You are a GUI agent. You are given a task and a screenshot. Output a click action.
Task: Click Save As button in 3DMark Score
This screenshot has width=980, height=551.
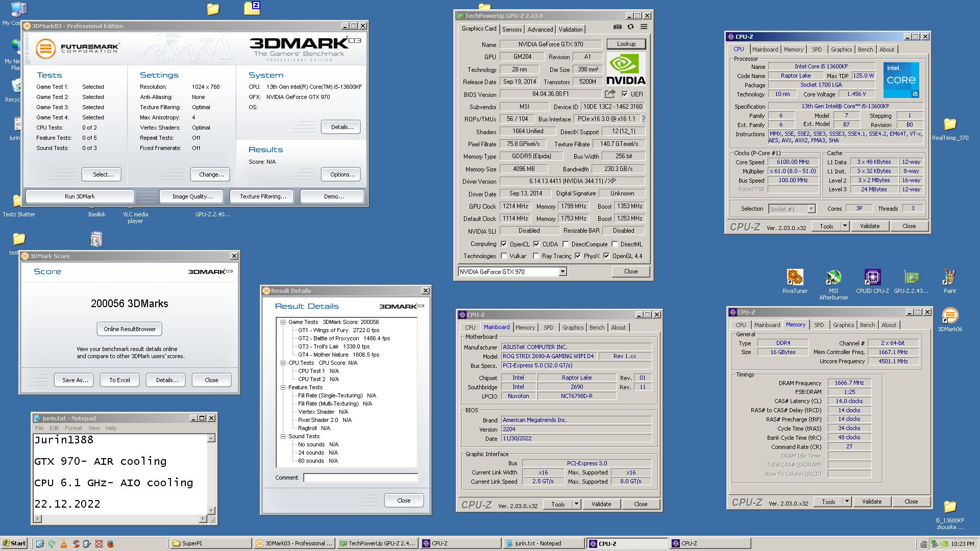click(75, 380)
